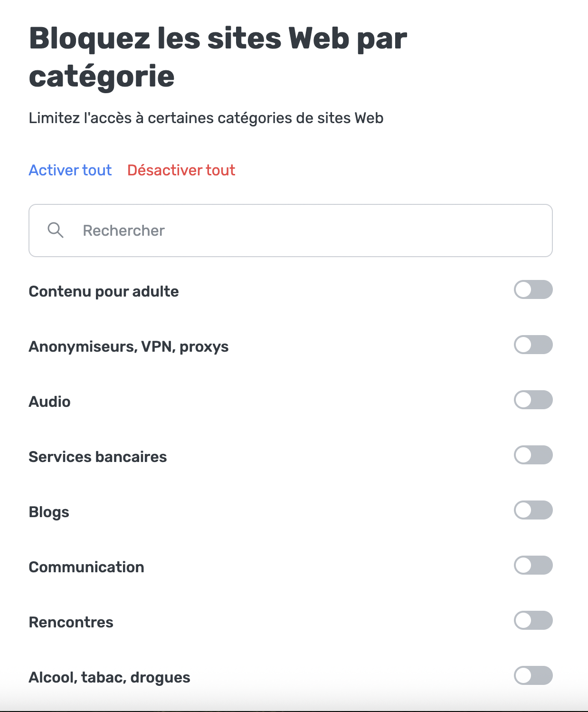Enable the Contenu pour adulte toggle
This screenshot has height=712, width=588.
click(533, 289)
